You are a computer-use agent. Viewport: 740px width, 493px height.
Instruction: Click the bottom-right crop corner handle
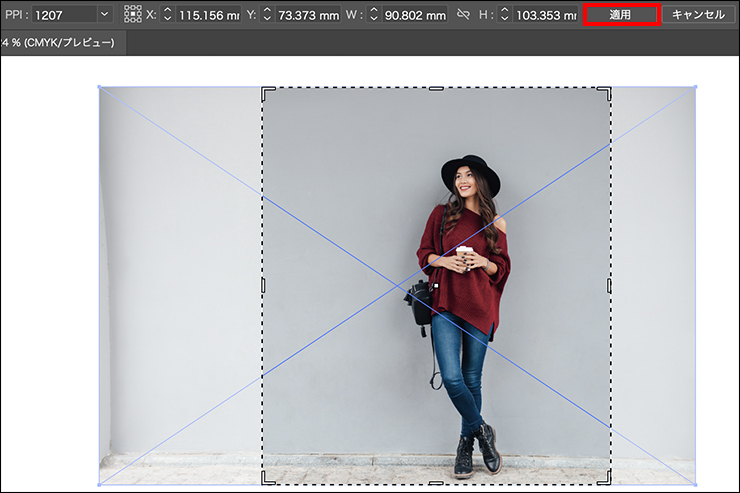pos(608,481)
